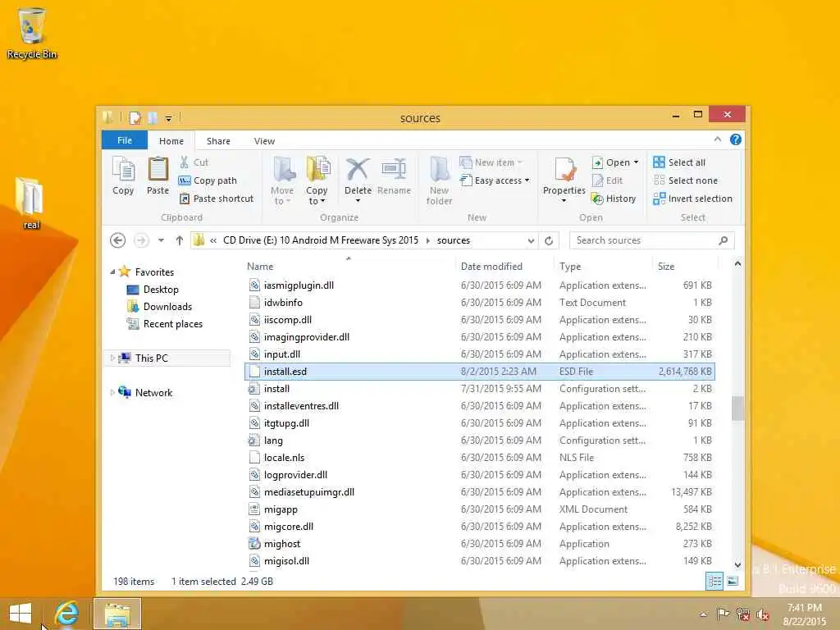Screen dimensions: 840x630
Task: Open Internet Explorer from the taskbar
Action: (x=66, y=614)
